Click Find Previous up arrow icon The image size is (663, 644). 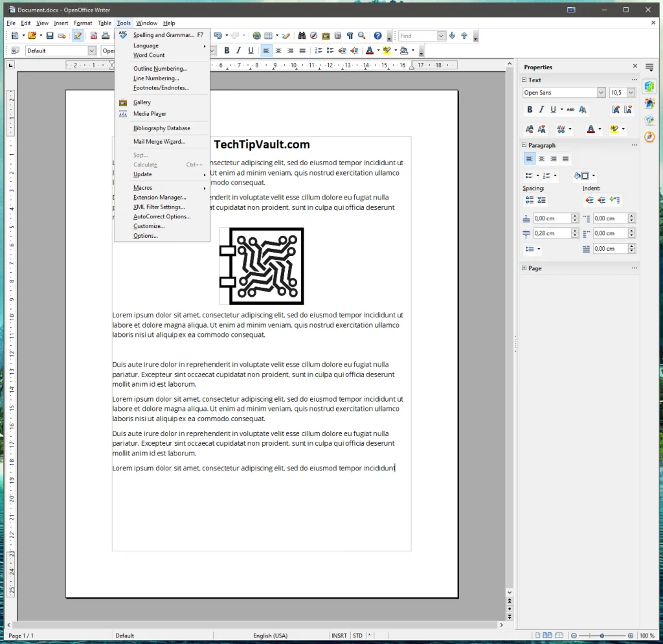464,36
